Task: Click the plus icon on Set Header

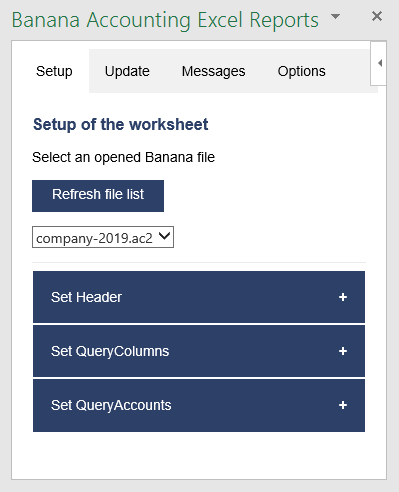Action: [x=343, y=297]
